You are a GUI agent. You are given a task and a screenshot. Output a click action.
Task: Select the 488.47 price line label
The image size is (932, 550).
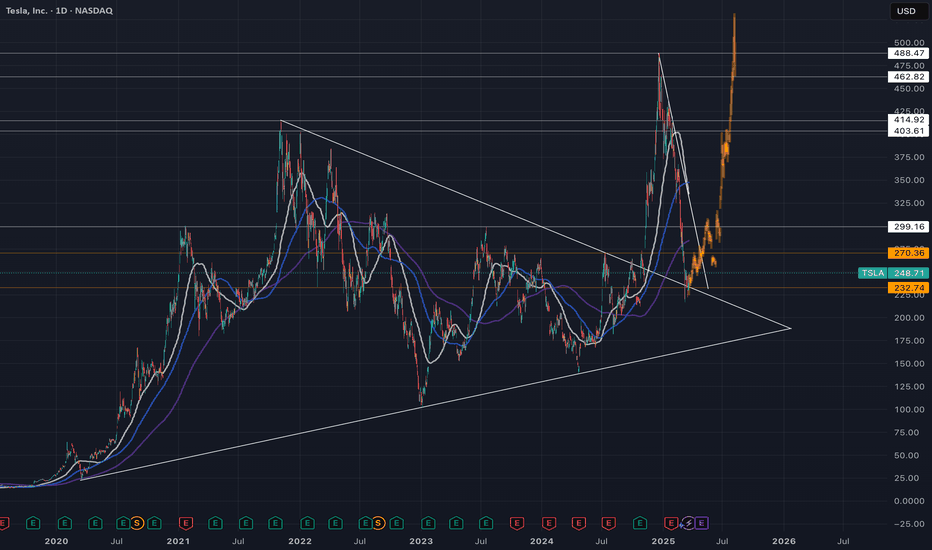pos(908,53)
